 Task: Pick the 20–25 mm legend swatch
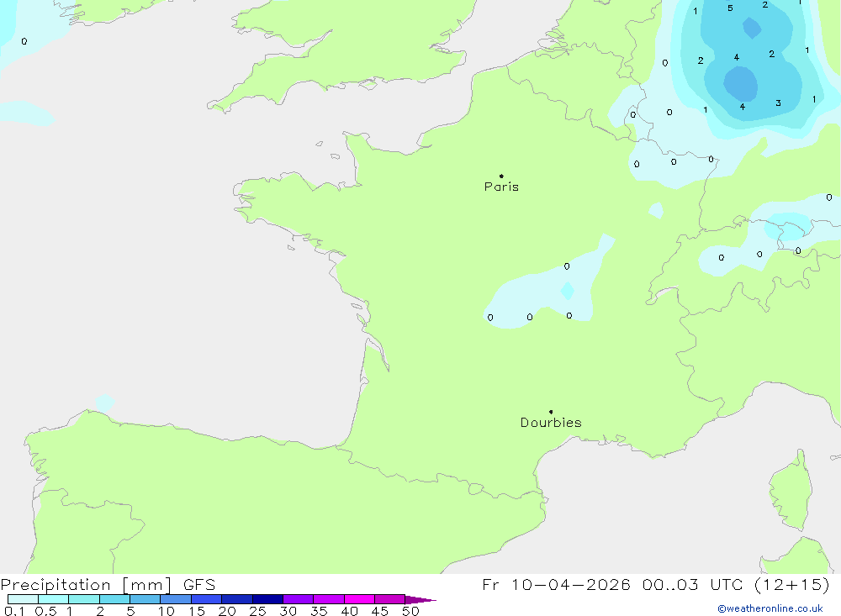[x=237, y=599]
